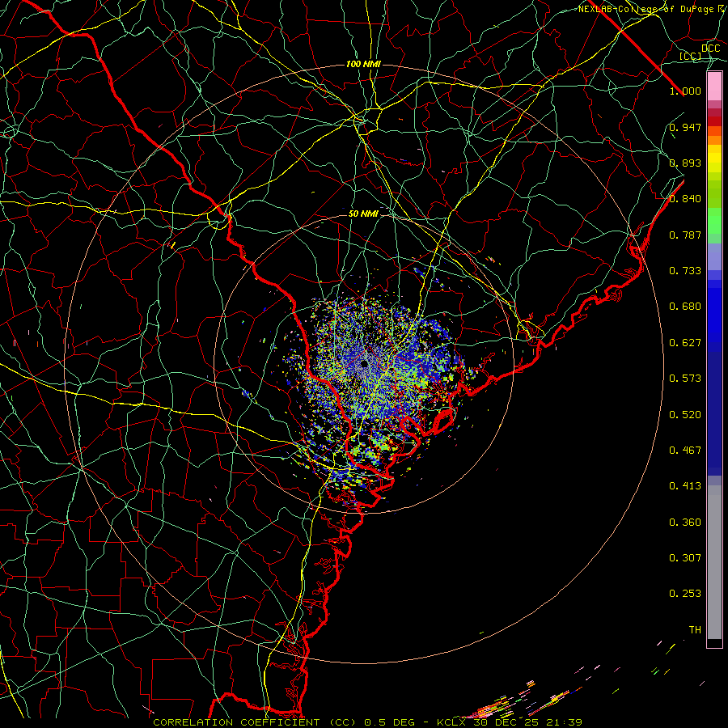Click the 0.467 scale value
Image resolution: width=728 pixels, height=728 pixels.
tap(685, 451)
